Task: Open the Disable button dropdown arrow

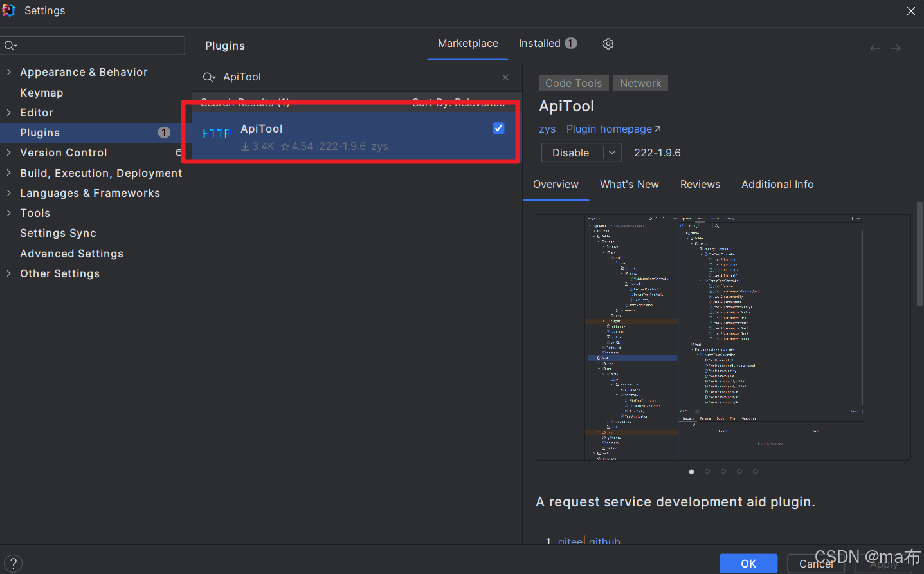Action: pos(612,153)
